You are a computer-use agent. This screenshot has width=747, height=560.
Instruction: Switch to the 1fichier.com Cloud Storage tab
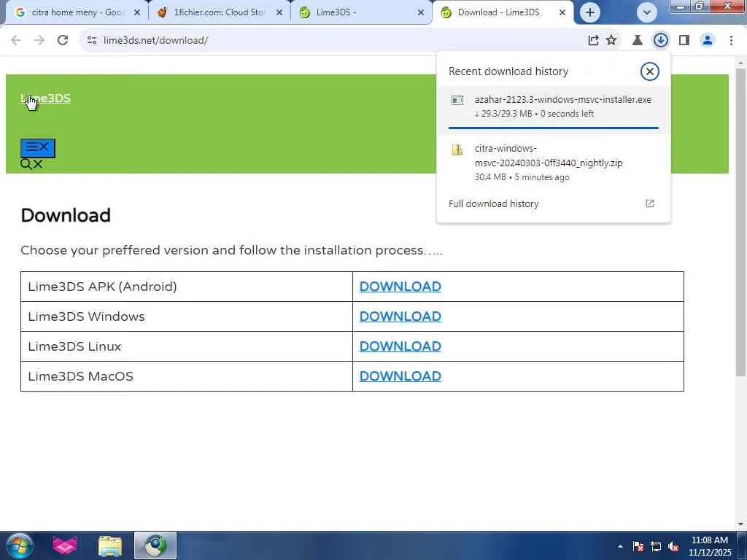219,12
